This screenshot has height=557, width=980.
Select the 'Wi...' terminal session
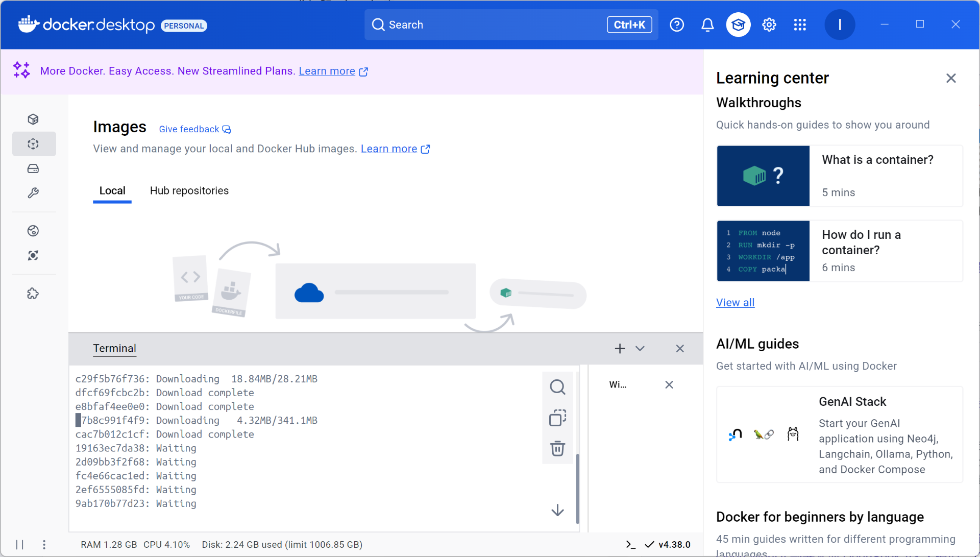pos(618,384)
